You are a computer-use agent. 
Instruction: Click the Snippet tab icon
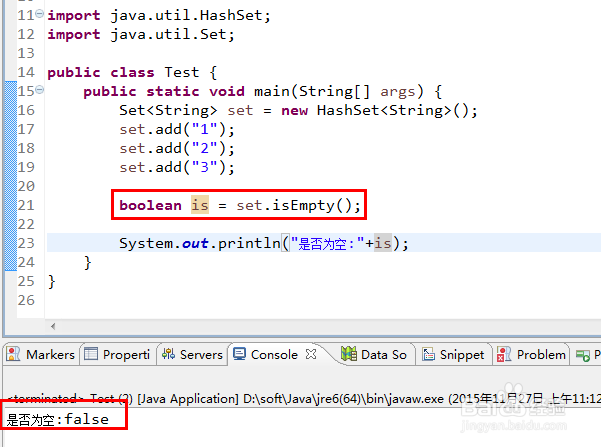coord(428,354)
